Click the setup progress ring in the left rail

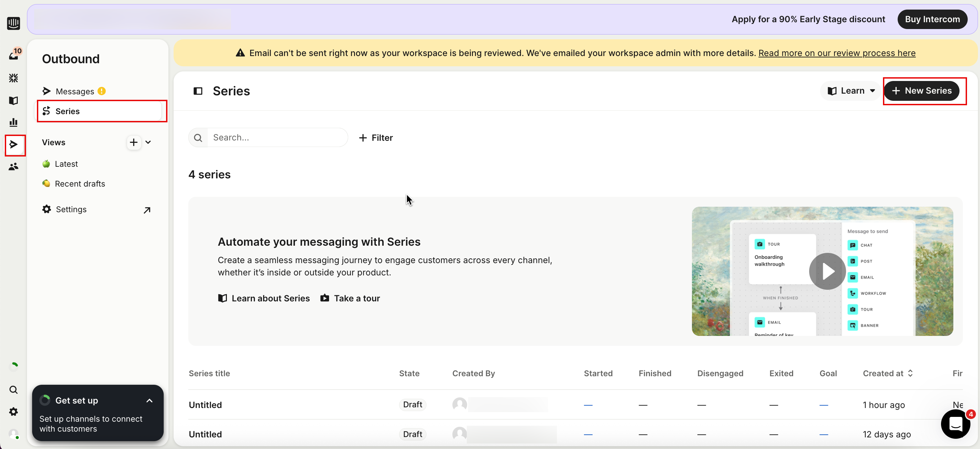tap(14, 366)
